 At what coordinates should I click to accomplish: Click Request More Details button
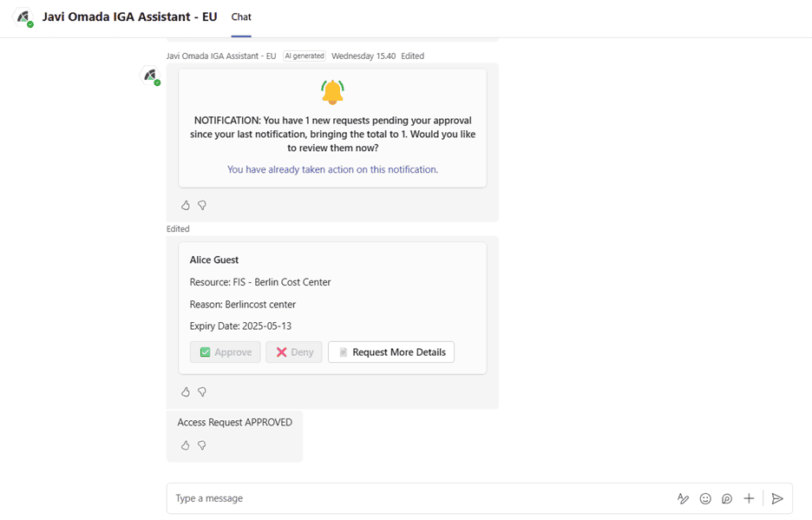(x=391, y=352)
